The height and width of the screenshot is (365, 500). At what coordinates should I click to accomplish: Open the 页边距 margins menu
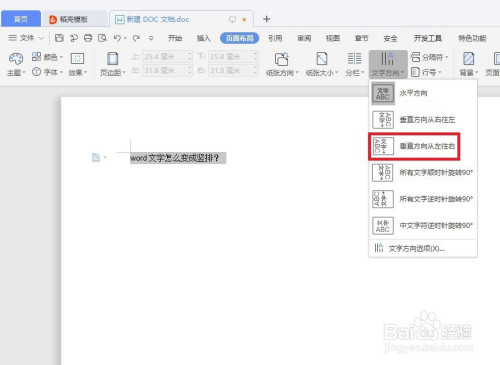[x=113, y=64]
